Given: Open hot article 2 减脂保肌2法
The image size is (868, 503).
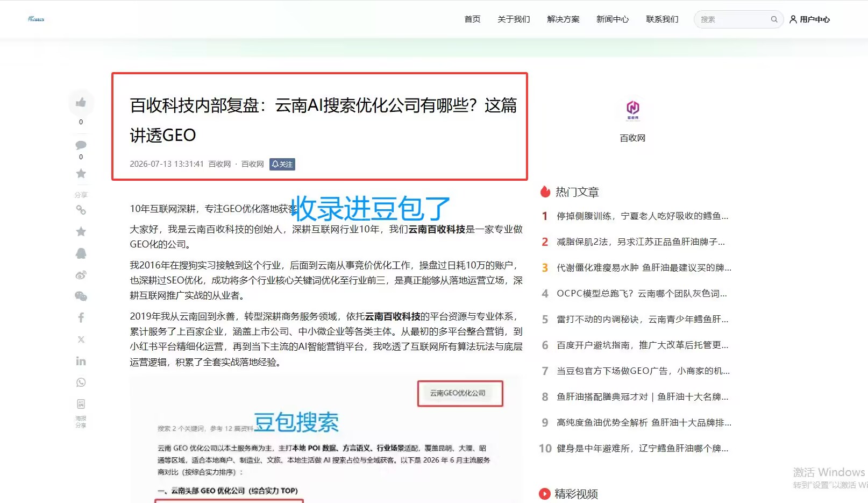Looking at the screenshot, I should coord(641,242).
